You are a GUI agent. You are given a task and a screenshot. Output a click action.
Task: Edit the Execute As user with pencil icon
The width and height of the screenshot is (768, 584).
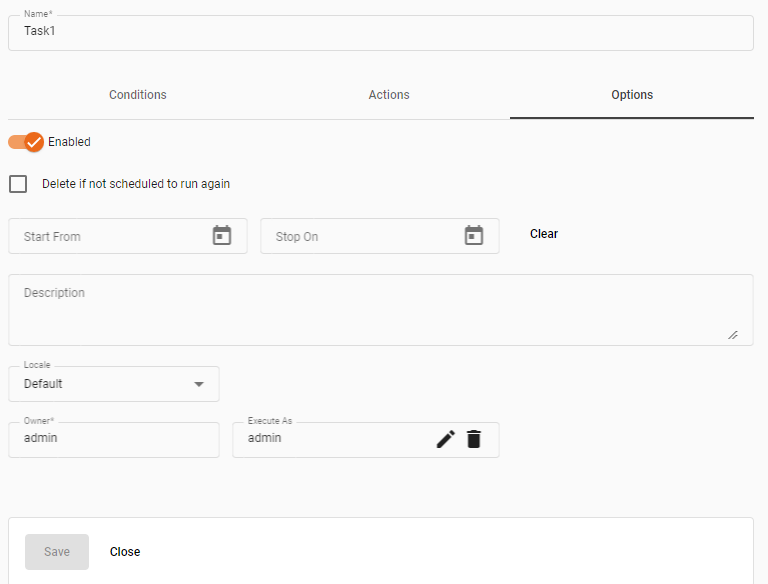pyautogui.click(x=446, y=439)
